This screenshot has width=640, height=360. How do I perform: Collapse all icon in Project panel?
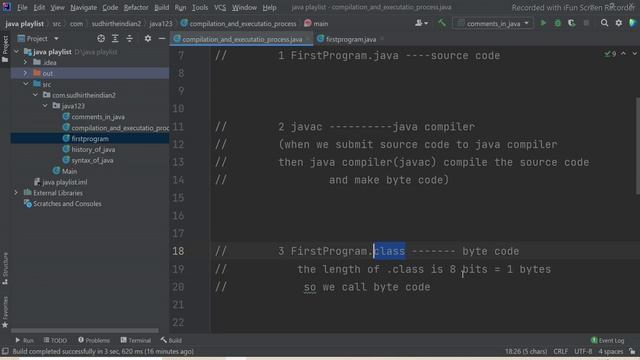tap(129, 38)
